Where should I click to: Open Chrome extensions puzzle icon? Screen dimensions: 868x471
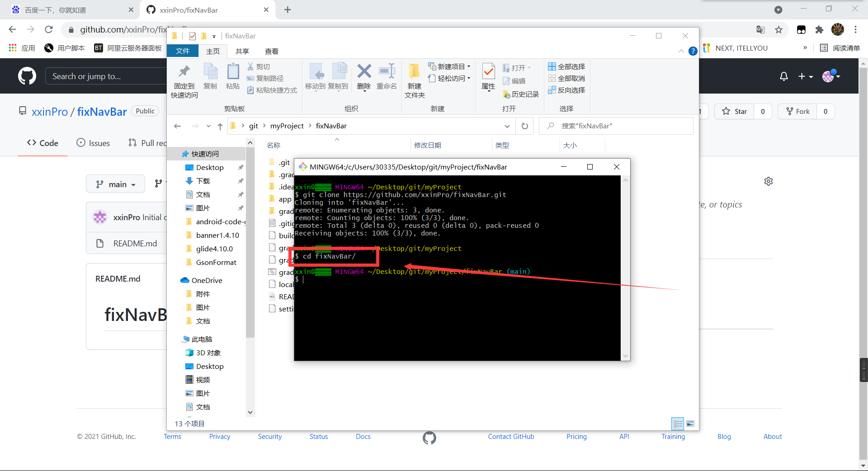point(819,30)
